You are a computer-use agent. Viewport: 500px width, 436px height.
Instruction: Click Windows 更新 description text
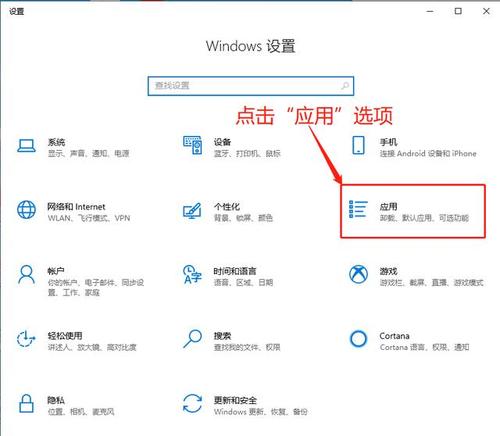[x=260, y=412]
